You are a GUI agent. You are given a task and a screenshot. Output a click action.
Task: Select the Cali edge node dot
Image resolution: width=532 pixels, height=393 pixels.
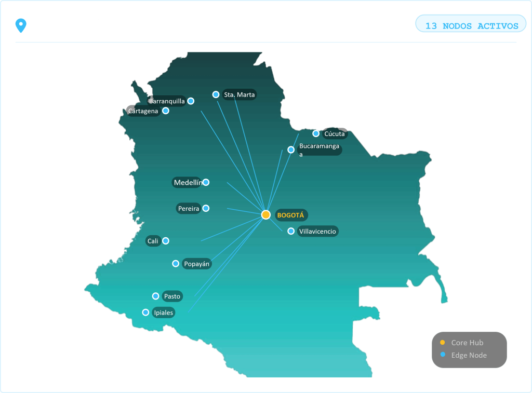point(166,241)
